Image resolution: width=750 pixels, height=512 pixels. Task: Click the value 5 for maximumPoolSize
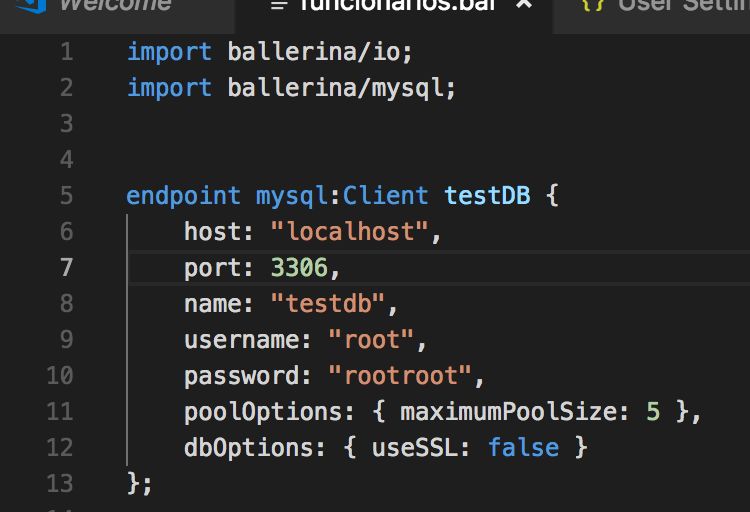(653, 412)
